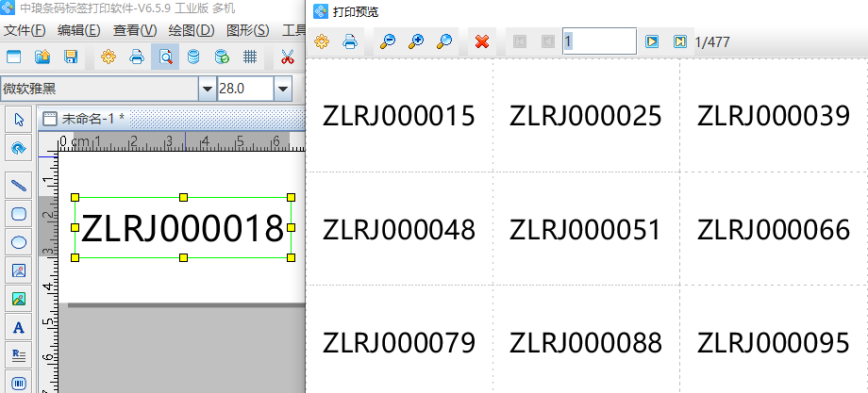The height and width of the screenshot is (393, 868).
Task: Click the red X to close preview
Action: point(482,41)
